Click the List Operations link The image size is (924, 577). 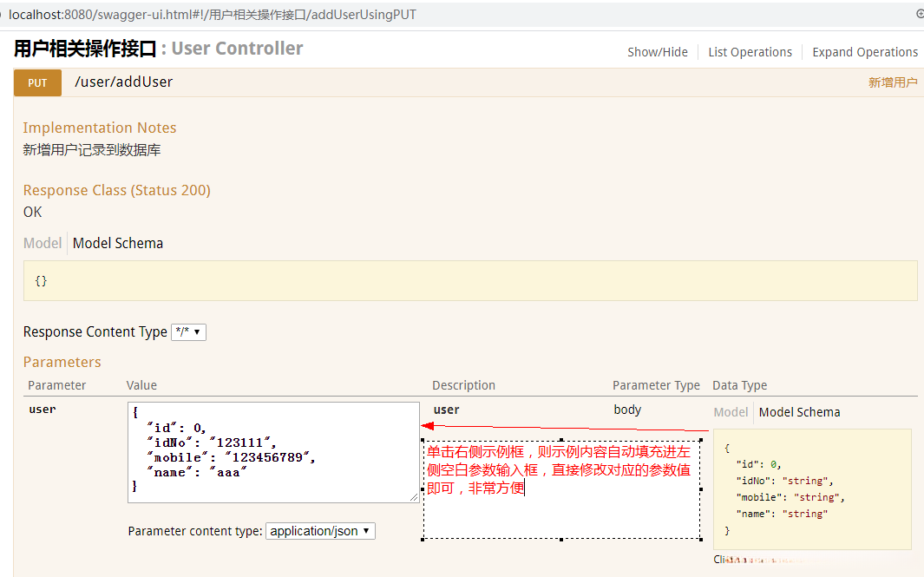[x=750, y=52]
